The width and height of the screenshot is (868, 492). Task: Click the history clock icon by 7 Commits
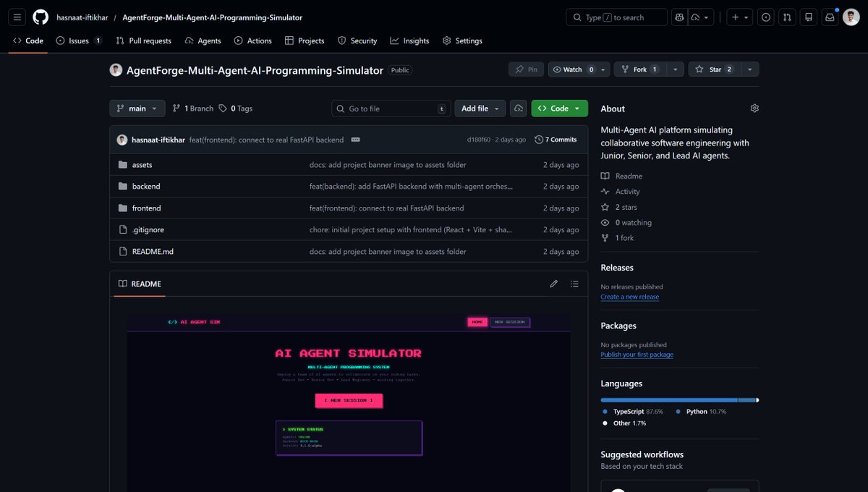(539, 140)
